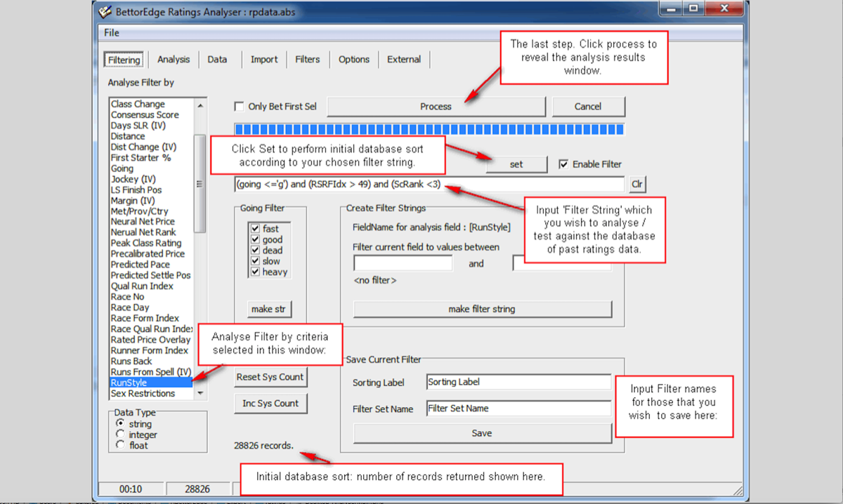
Task: Click the make filter string button
Action: click(482, 310)
